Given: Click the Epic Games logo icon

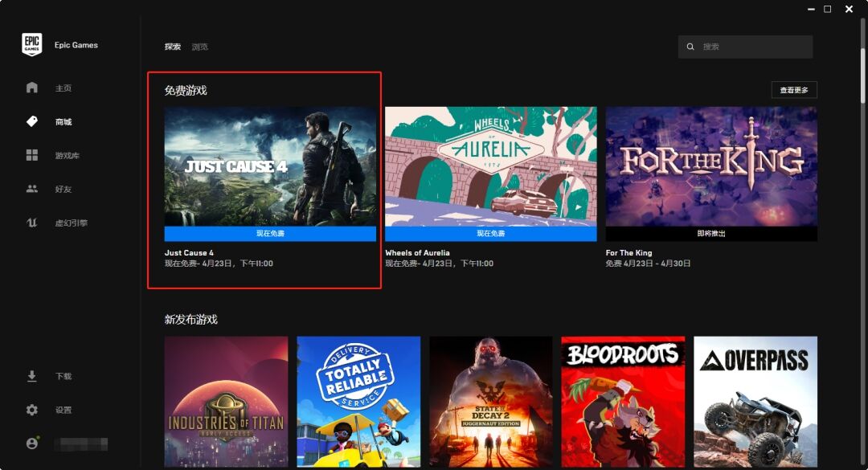Looking at the screenshot, I should click(x=31, y=44).
